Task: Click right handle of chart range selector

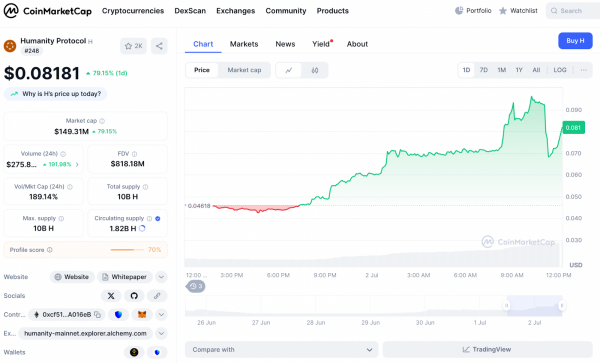Action: (x=562, y=305)
